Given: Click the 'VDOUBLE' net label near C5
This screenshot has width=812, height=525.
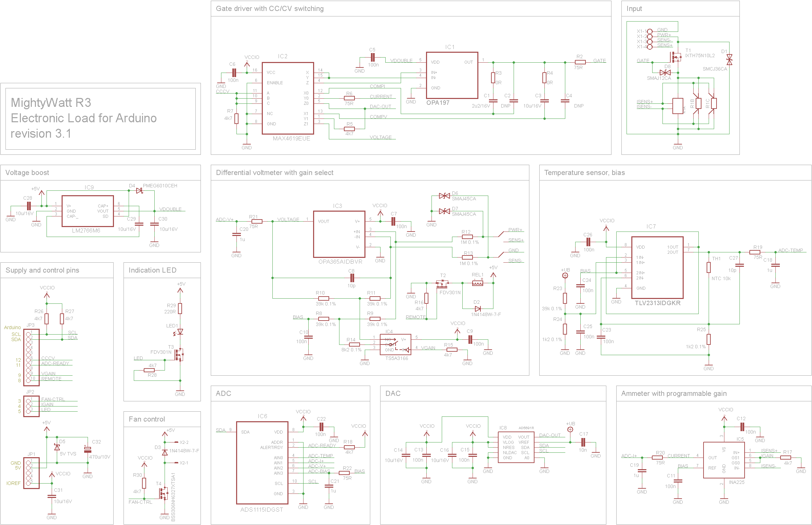Looking at the screenshot, I should [401, 60].
